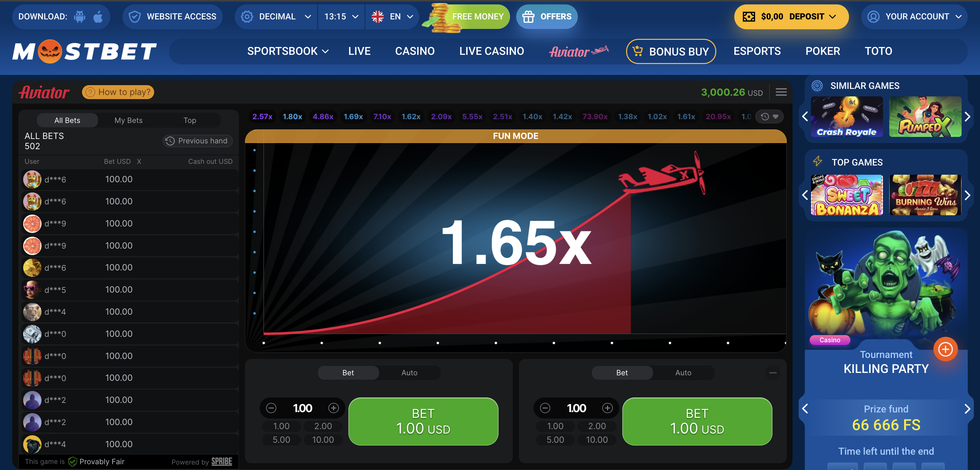The width and height of the screenshot is (980, 470).
Task: Click the Bonus Buy cart icon
Action: click(x=638, y=51)
